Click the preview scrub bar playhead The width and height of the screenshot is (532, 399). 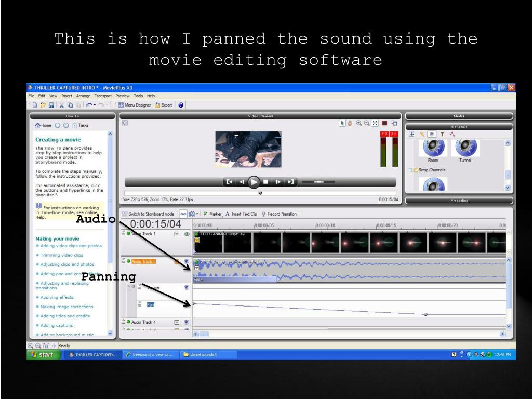click(x=260, y=193)
